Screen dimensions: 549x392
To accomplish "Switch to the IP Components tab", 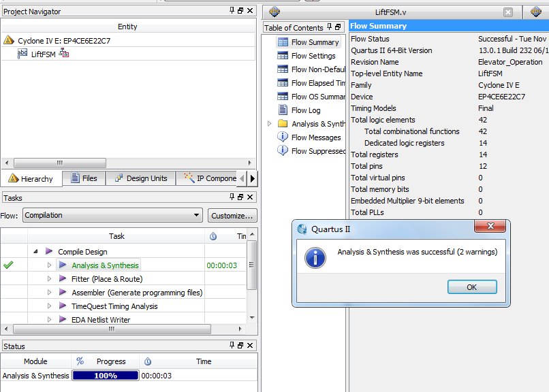I will coord(207,178).
